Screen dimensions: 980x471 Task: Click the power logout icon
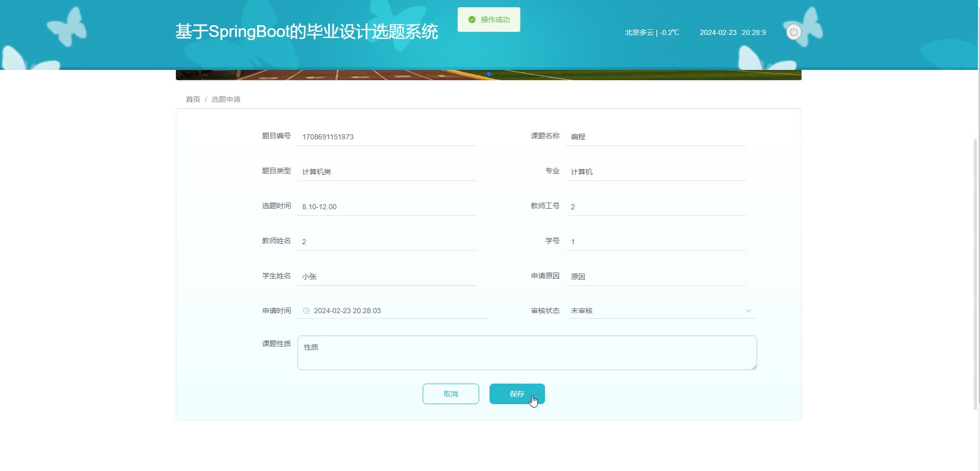point(793,32)
